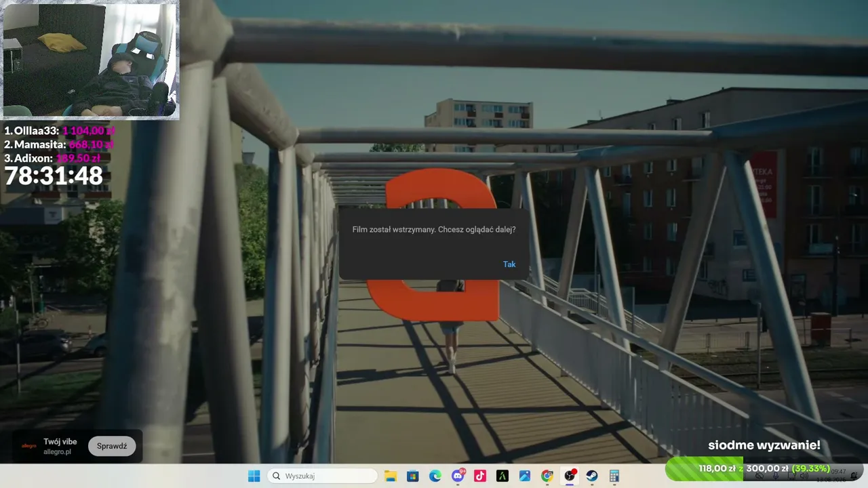Click the Adixon donor entry
This screenshot has width=868, height=488.
[52, 158]
